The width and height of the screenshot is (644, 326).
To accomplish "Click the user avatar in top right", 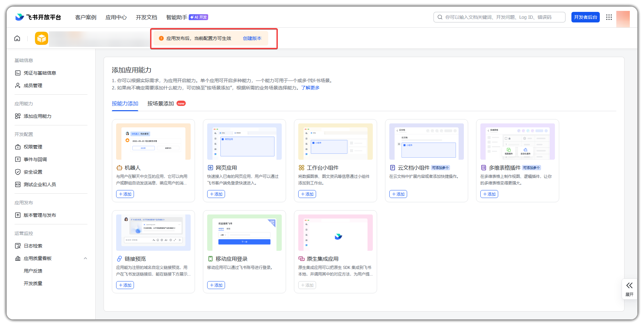I will (x=623, y=18).
